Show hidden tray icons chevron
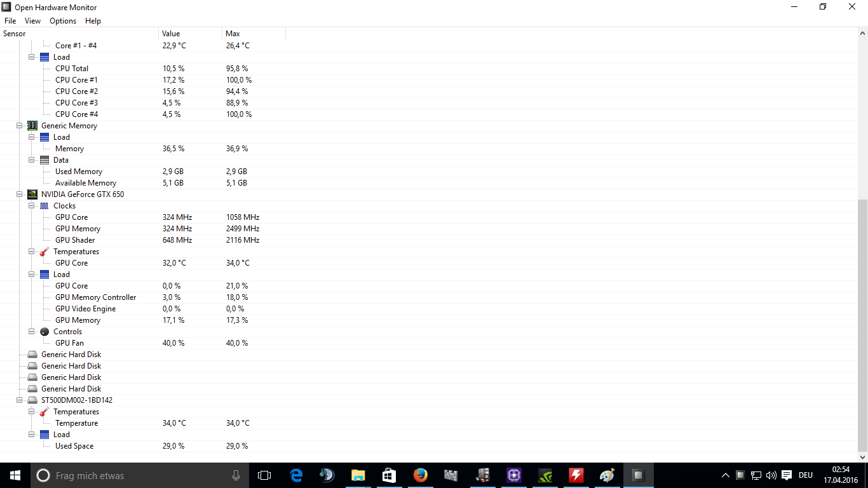The width and height of the screenshot is (868, 488). tap(726, 475)
